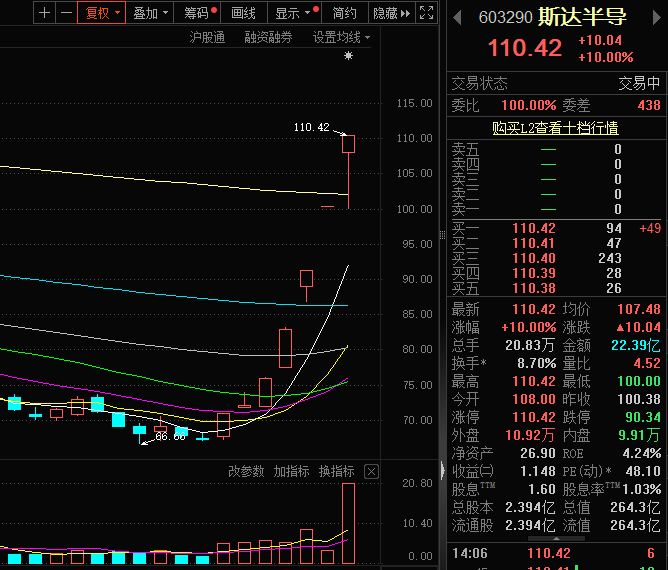Click the 总值 264.3亿 market cap
This screenshot has height=570, width=668.
[635, 507]
